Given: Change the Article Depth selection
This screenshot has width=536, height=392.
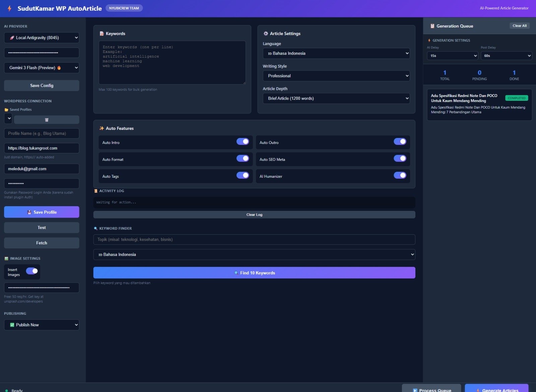Looking at the screenshot, I should 336,98.
